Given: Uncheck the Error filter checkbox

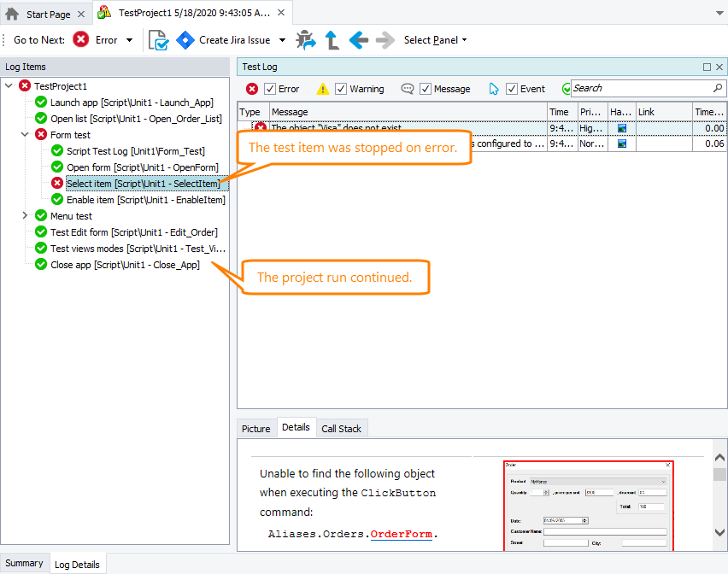Looking at the screenshot, I should pyautogui.click(x=270, y=89).
